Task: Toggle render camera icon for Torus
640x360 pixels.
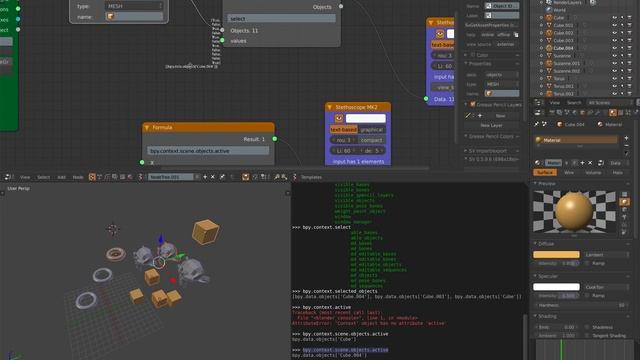Action: tap(629, 78)
